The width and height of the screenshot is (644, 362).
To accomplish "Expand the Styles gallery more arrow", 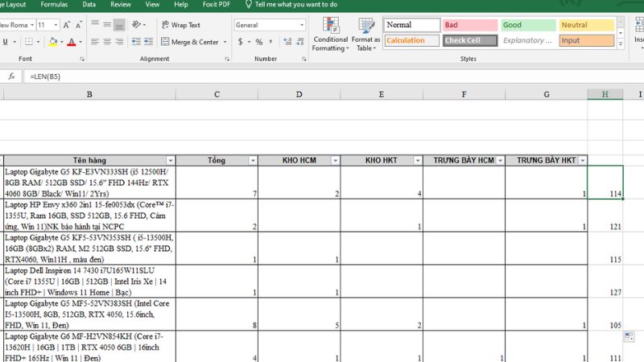I will 621,43.
